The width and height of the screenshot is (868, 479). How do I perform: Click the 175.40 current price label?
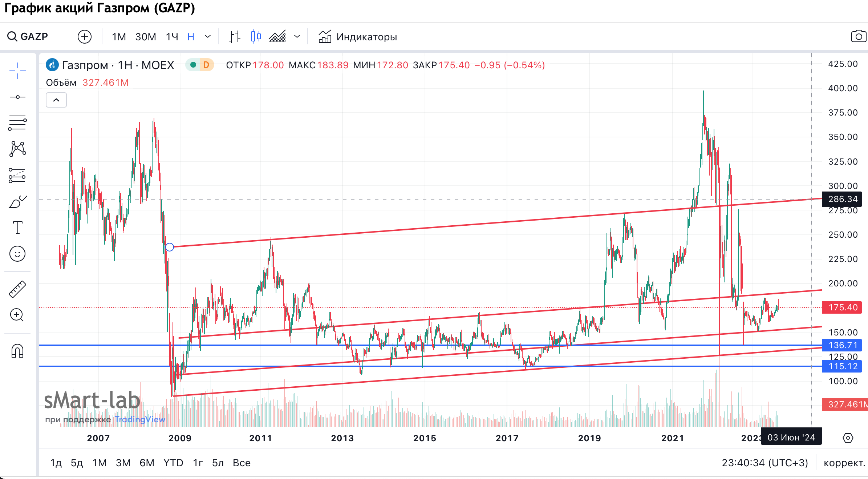[843, 307]
